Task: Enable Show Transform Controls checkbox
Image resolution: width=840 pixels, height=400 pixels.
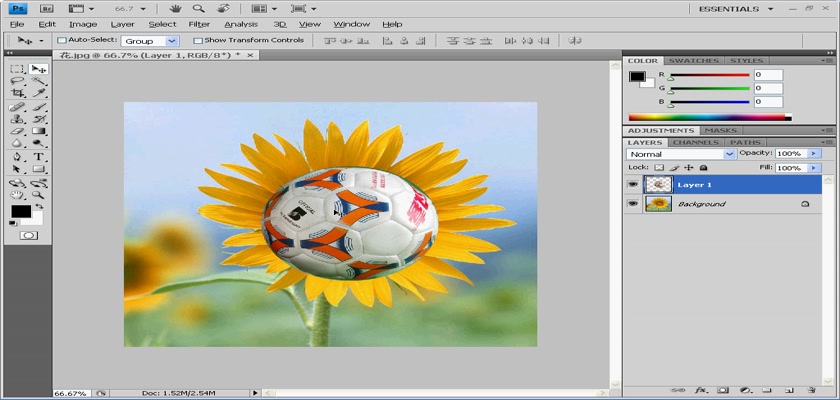Action: click(x=198, y=40)
